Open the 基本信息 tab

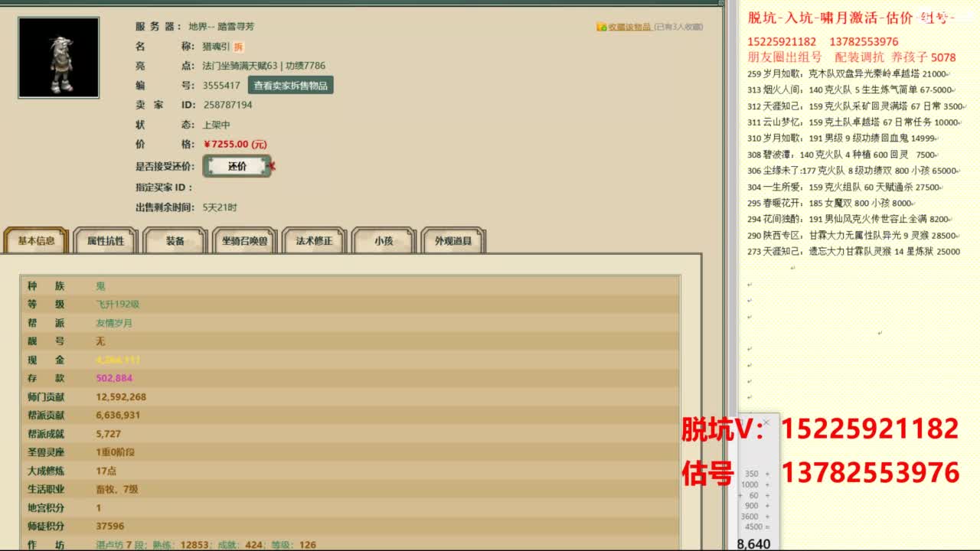click(x=36, y=240)
